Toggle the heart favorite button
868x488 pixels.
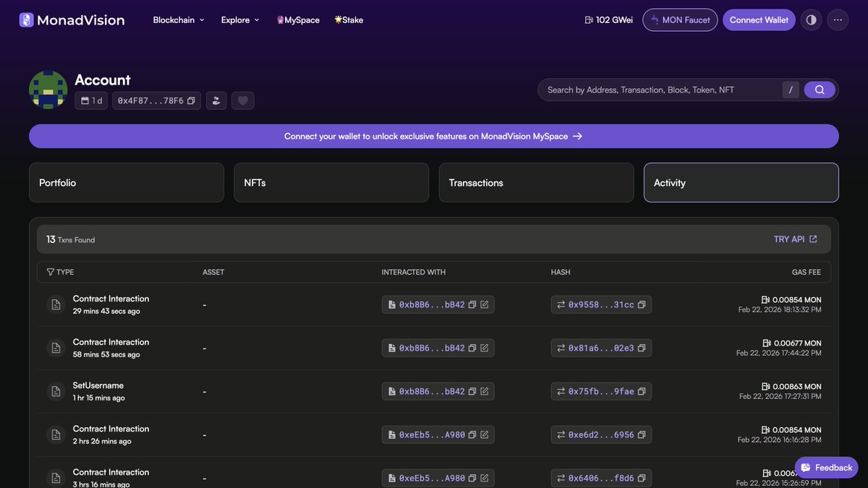[x=242, y=100]
